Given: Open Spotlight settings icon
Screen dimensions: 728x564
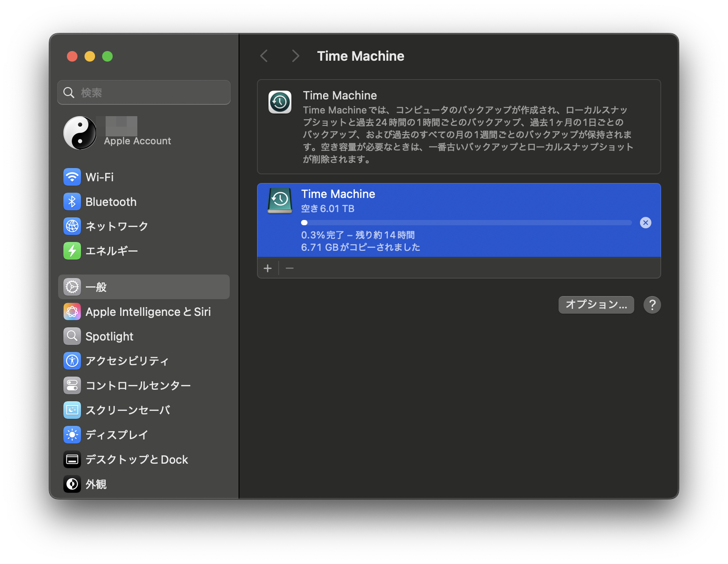Looking at the screenshot, I should 72,337.
